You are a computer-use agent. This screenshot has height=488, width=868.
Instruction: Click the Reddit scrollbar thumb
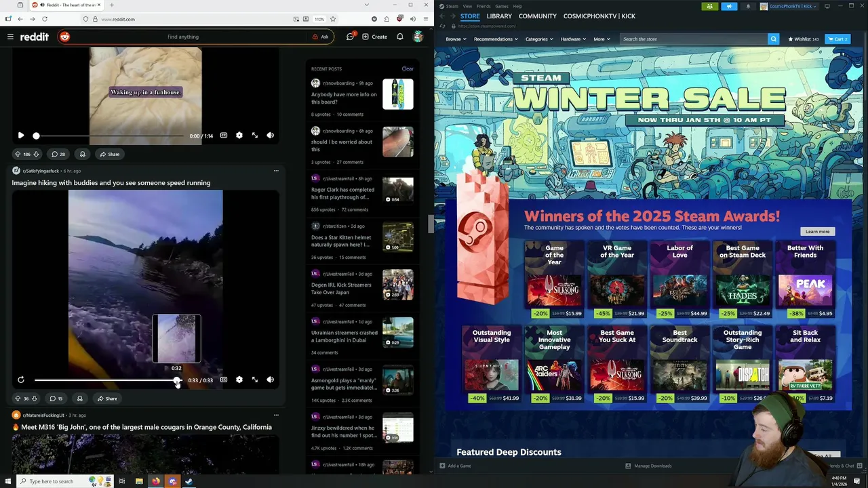(430, 224)
